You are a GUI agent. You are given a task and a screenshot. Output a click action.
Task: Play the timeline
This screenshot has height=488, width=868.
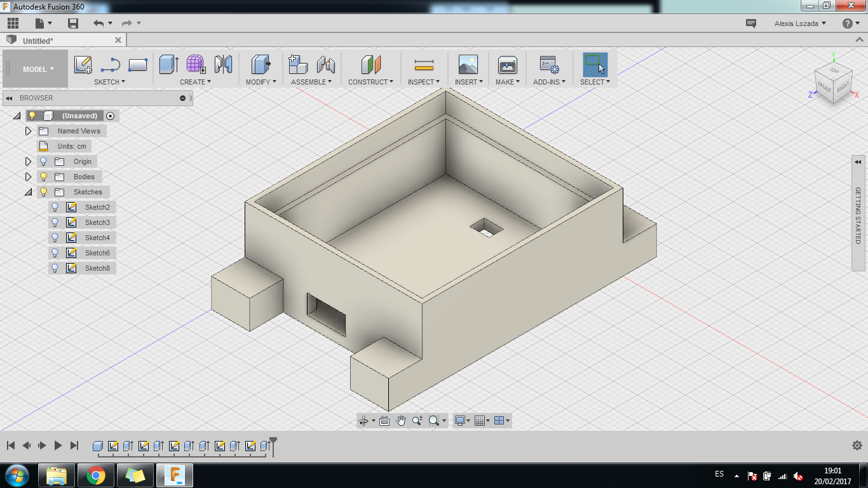(58, 446)
